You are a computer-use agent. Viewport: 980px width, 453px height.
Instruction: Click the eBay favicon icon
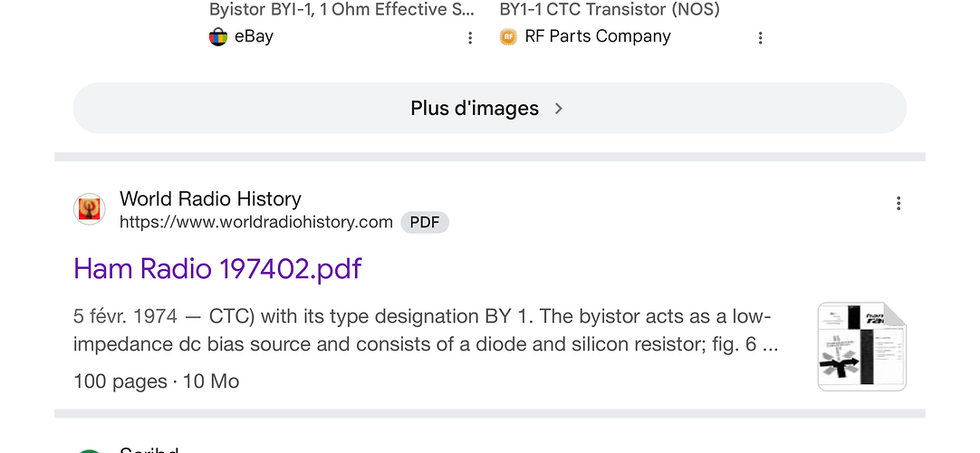(218, 37)
